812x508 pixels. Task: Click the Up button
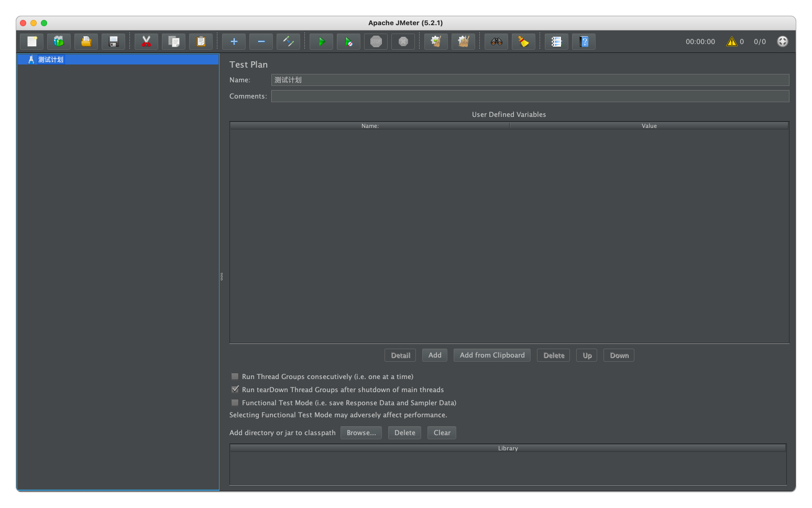587,355
